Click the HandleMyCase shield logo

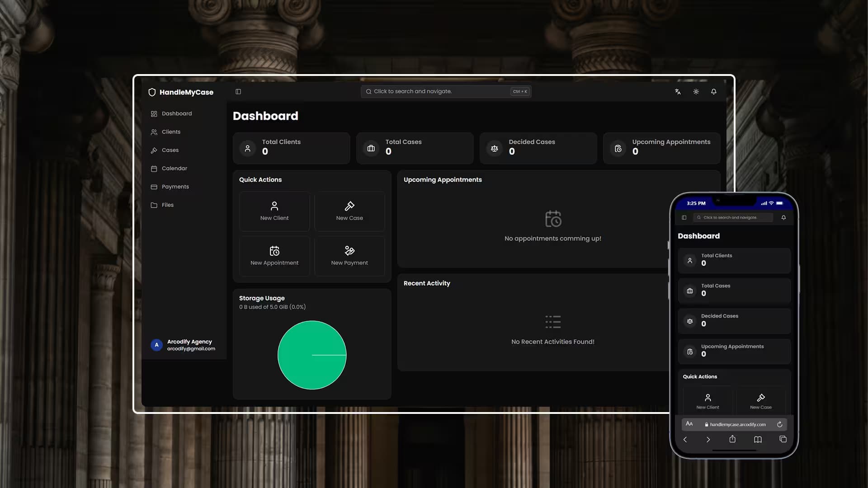tap(152, 92)
